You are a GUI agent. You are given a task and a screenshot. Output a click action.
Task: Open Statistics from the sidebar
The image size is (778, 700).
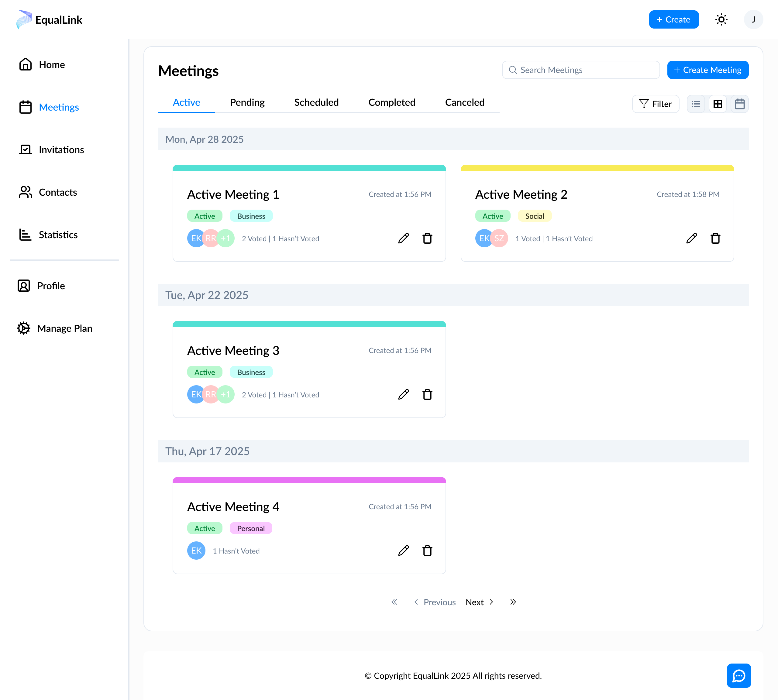(58, 235)
